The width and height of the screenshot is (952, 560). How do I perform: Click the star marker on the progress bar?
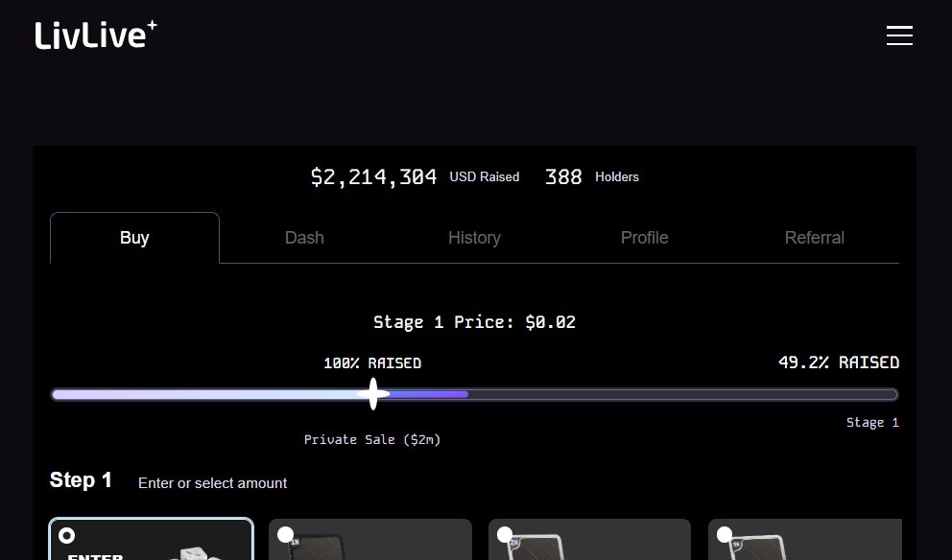tap(373, 394)
